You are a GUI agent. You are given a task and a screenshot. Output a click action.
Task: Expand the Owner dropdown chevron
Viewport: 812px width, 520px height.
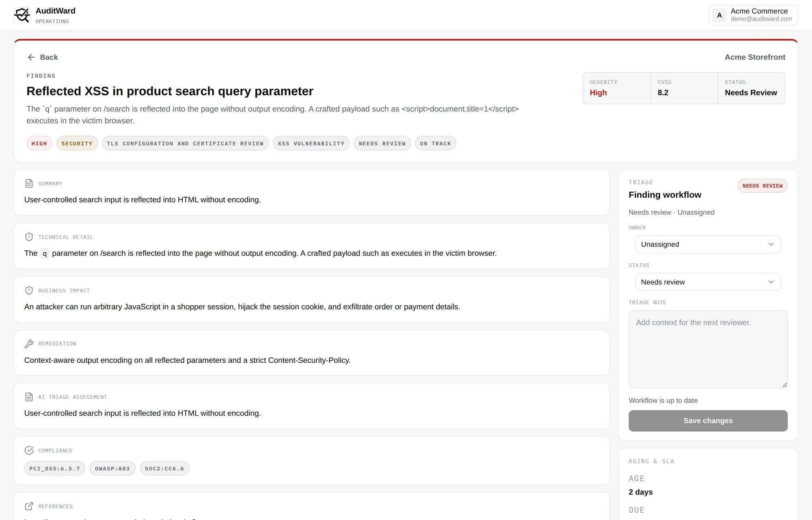(x=771, y=244)
